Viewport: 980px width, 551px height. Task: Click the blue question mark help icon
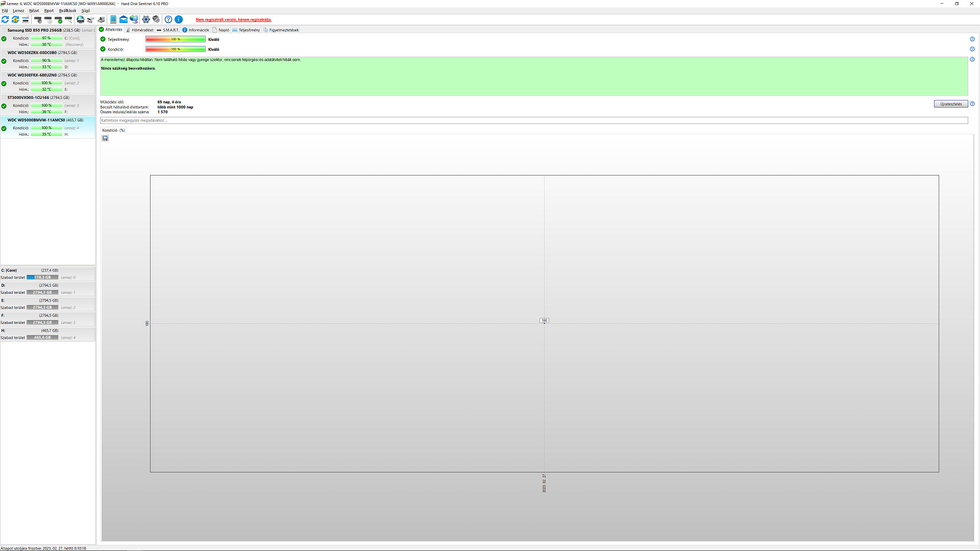pos(168,19)
